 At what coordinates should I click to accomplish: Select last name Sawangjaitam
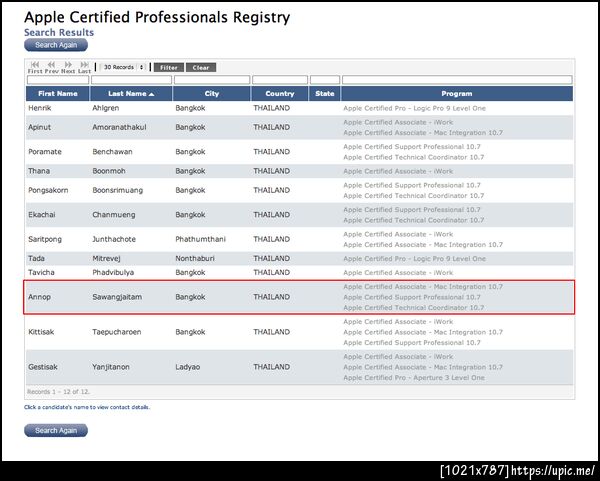point(117,297)
